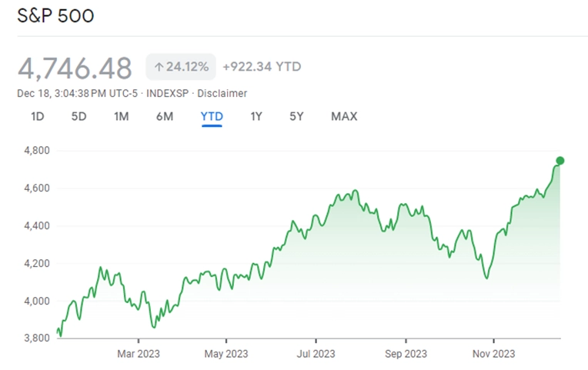Click the +922.34 YTD change text
The image size is (588, 370).
tap(262, 67)
